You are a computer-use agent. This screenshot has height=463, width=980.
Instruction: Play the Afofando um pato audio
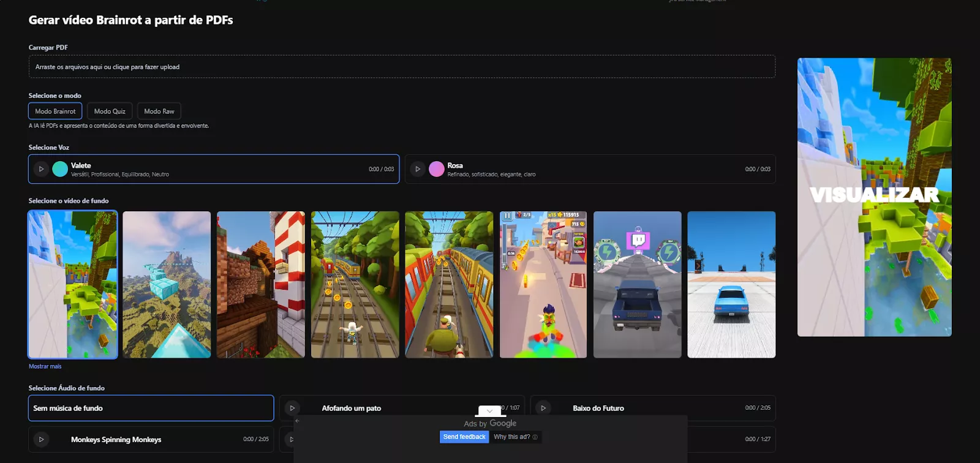pyautogui.click(x=292, y=408)
